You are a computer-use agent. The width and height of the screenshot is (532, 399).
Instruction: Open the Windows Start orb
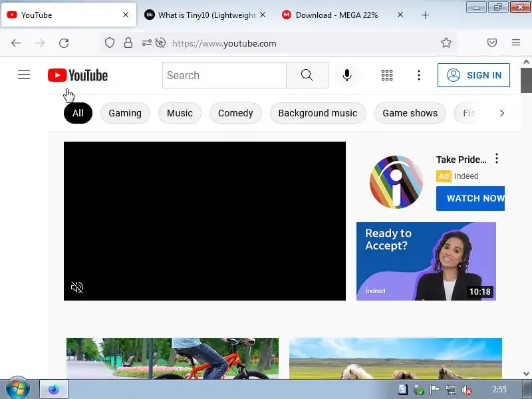[x=18, y=388]
